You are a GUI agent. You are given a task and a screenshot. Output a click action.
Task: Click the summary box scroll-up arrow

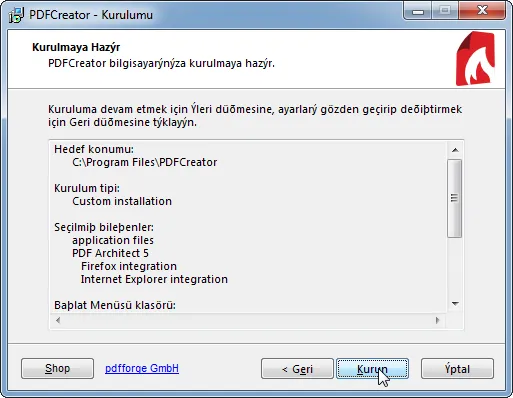click(455, 150)
